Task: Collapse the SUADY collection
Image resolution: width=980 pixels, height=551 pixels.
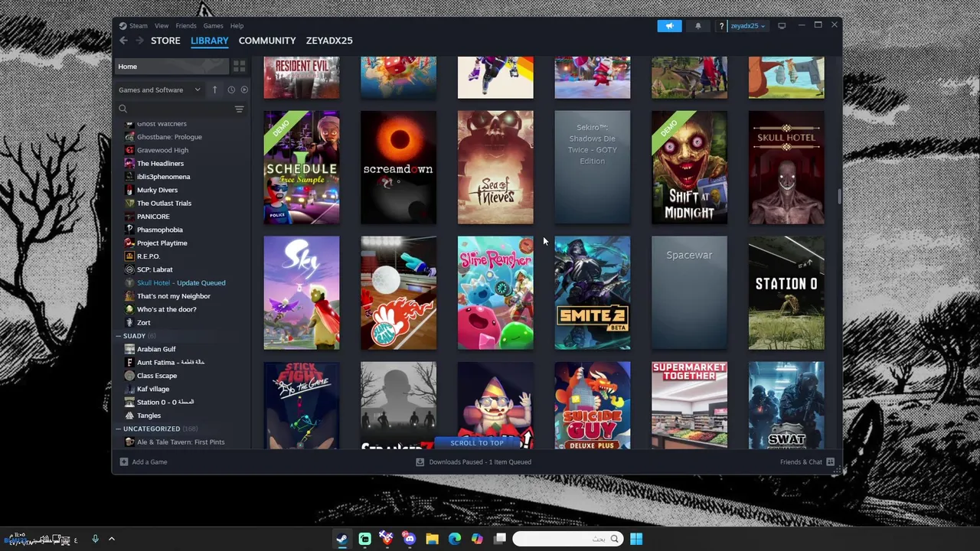Action: [119, 336]
